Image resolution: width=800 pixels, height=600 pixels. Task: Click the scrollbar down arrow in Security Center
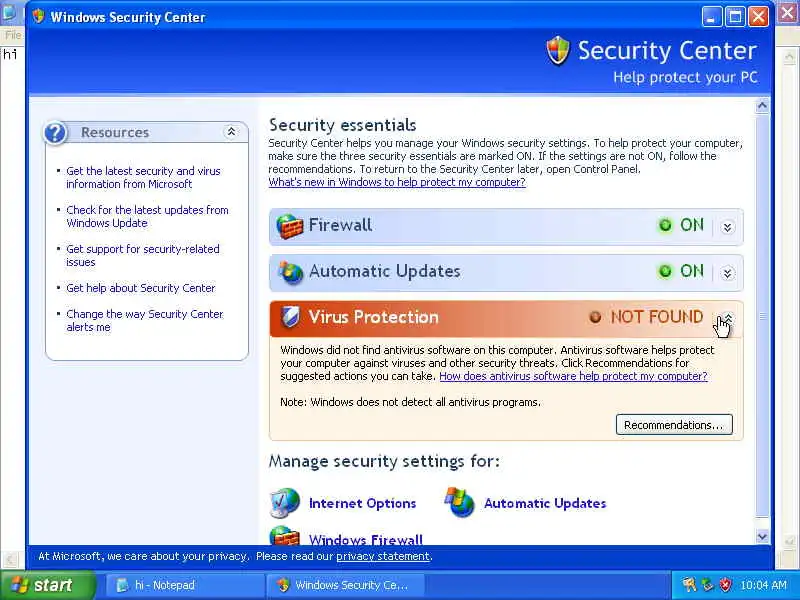[762, 537]
